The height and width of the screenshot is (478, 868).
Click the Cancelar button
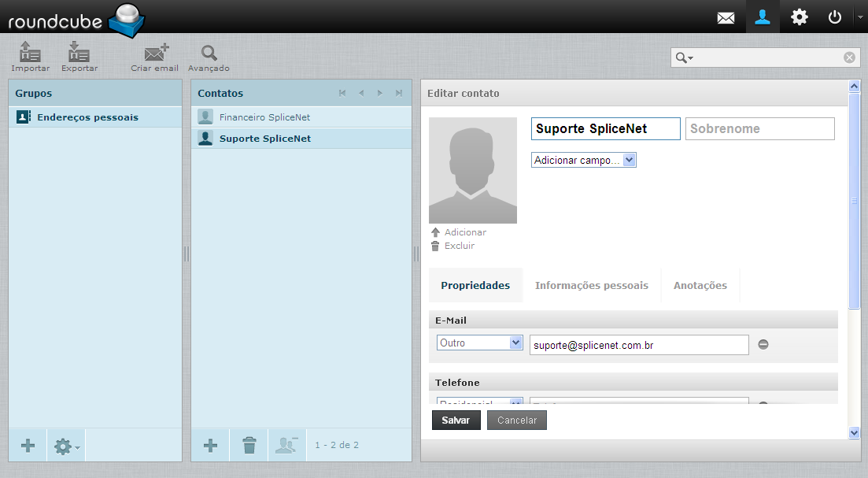[x=517, y=421]
